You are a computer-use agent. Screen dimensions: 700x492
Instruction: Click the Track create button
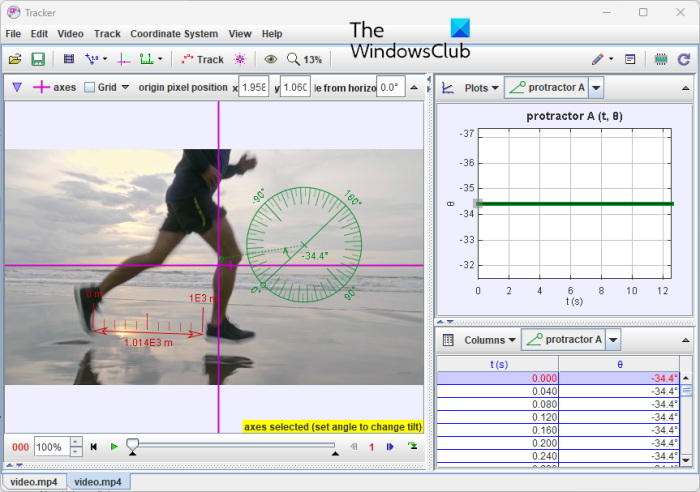point(203,60)
